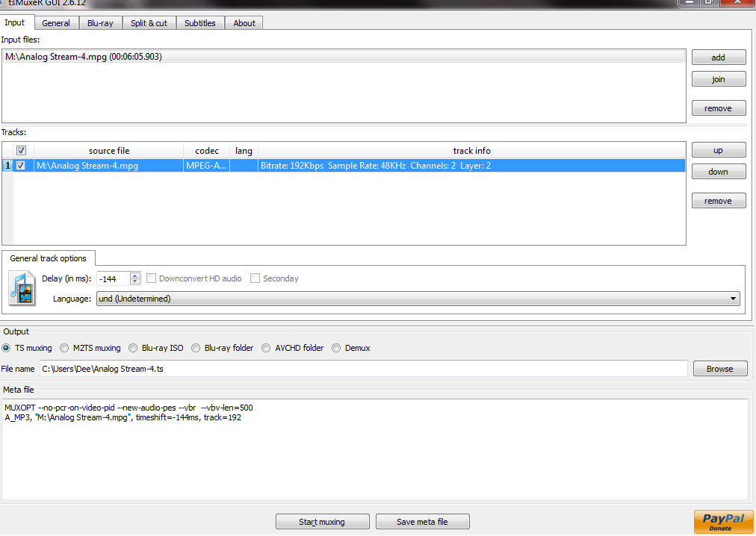Click the Delay value field
The image size is (756, 536).
114,278
